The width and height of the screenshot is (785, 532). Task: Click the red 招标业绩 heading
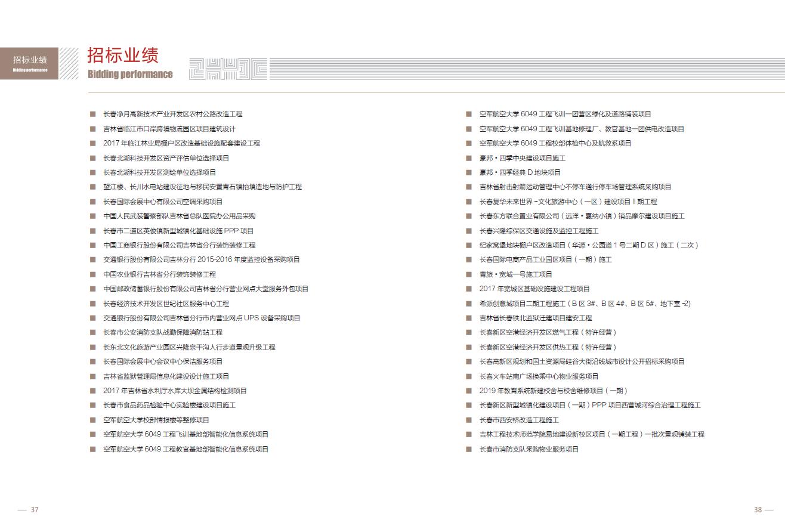tap(123, 55)
